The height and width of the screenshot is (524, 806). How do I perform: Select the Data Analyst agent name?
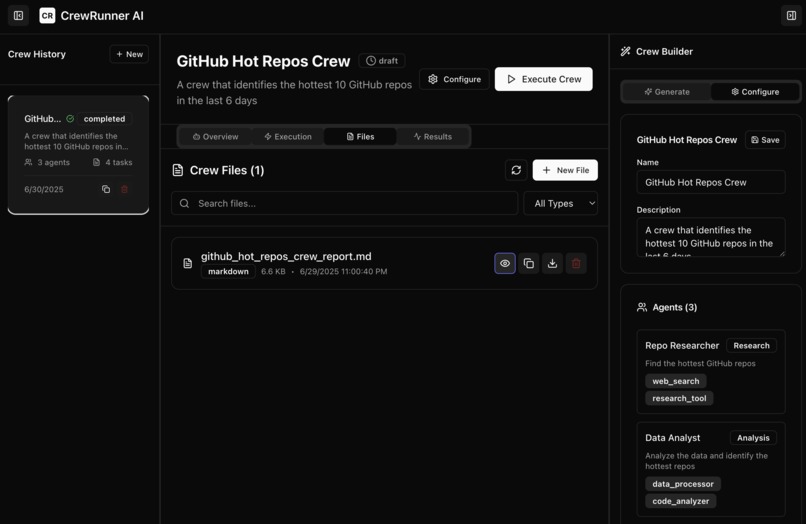672,438
